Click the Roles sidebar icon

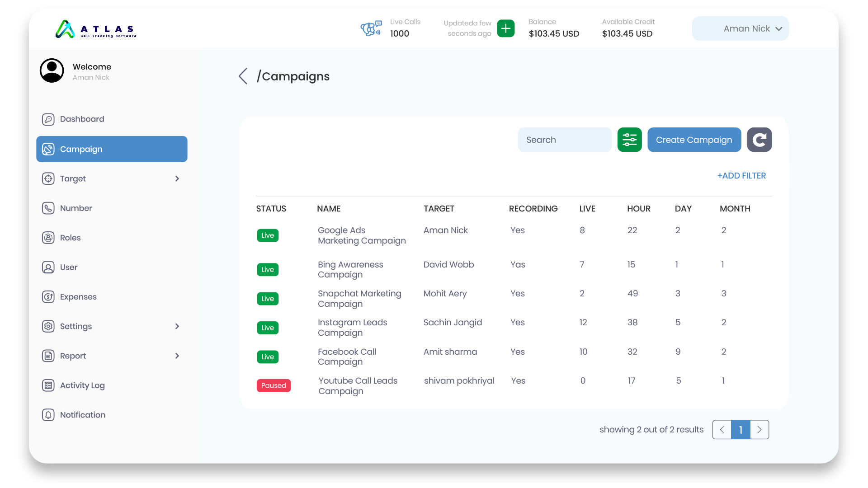(x=48, y=238)
